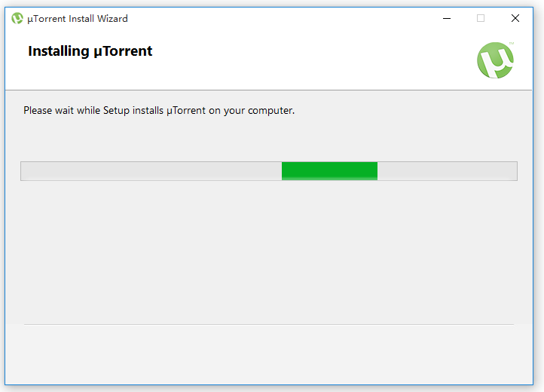Image resolution: width=544 pixels, height=392 pixels.
Task: Click the "Installing µTorrent" heading
Action: coord(90,51)
